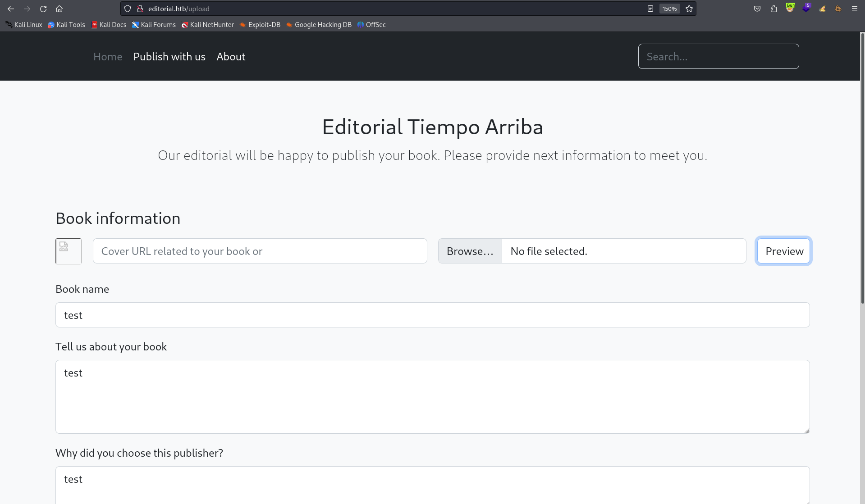Click the connection padlock to expand site info
The width and height of the screenshot is (865, 504).
[140, 9]
